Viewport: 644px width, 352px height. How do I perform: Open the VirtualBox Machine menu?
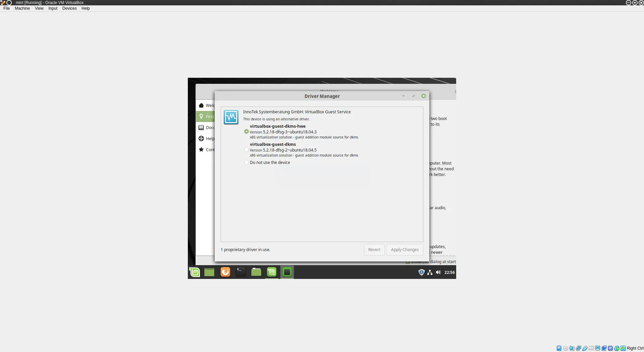(22, 8)
